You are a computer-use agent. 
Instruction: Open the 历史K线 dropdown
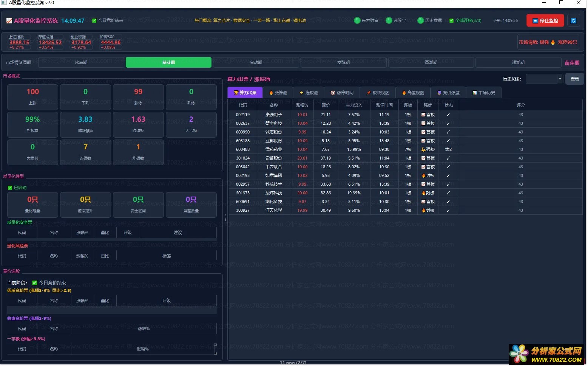click(544, 79)
